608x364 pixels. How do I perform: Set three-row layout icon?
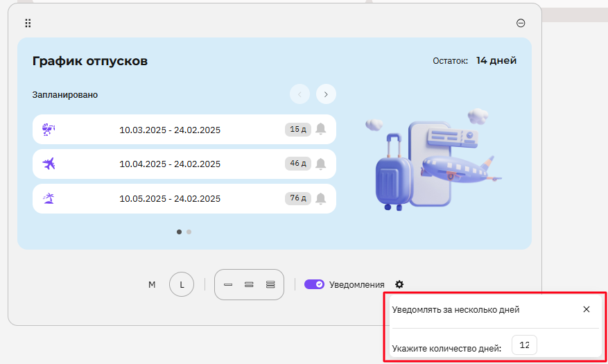(270, 284)
